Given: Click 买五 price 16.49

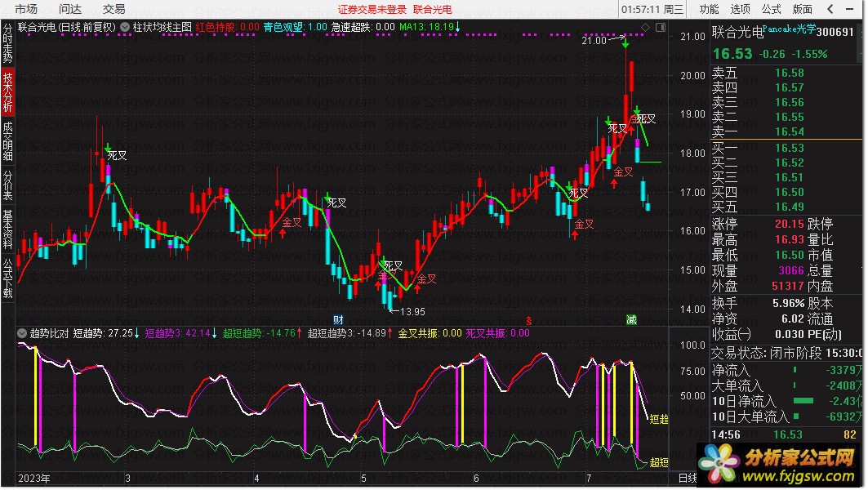Looking at the screenshot, I should point(790,207).
